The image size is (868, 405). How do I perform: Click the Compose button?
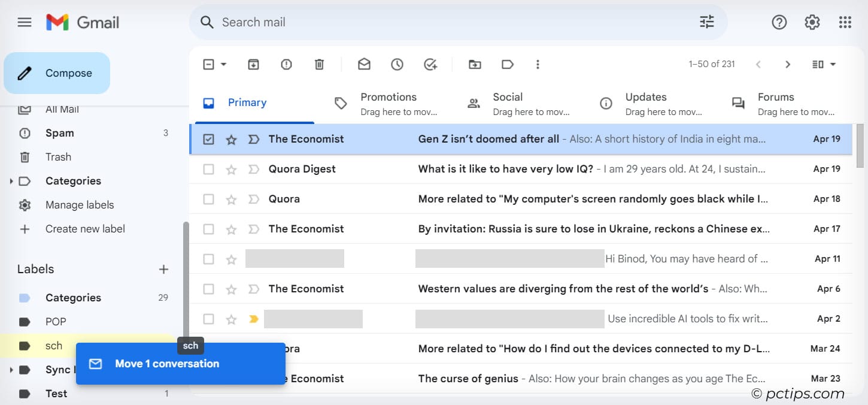57,72
